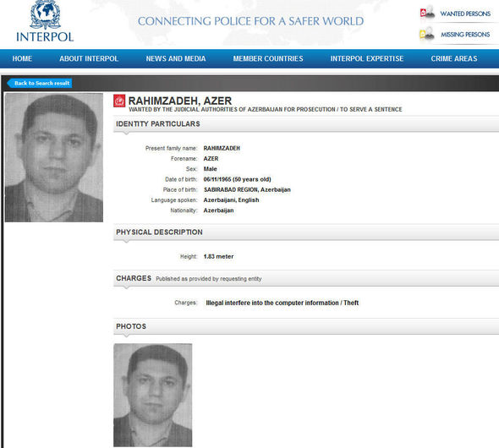499x448 pixels.
Task: Collapse the IDENTITY PARTICULARS section header
Action: point(306,124)
